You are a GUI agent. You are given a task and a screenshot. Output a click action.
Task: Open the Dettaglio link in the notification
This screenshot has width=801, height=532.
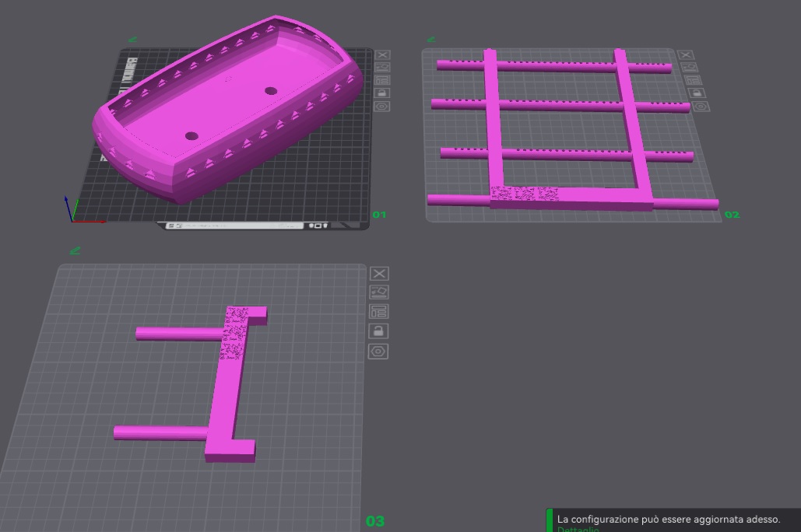[x=578, y=529]
